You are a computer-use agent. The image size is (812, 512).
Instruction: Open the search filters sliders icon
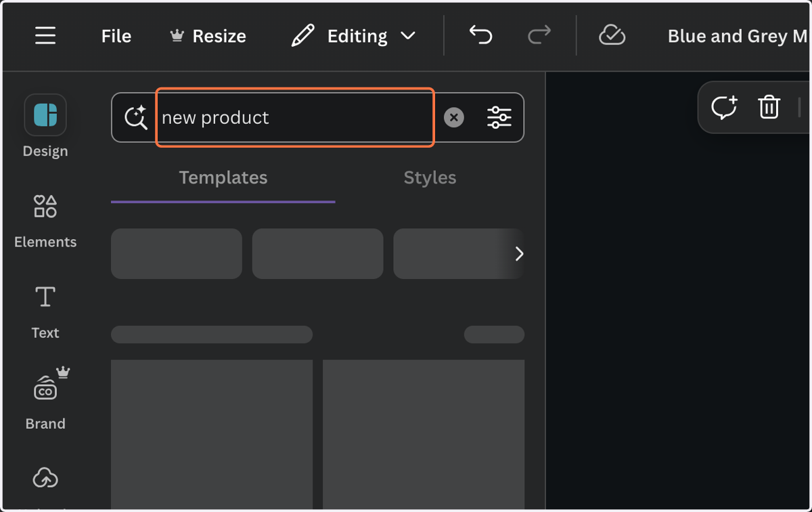pyautogui.click(x=499, y=118)
